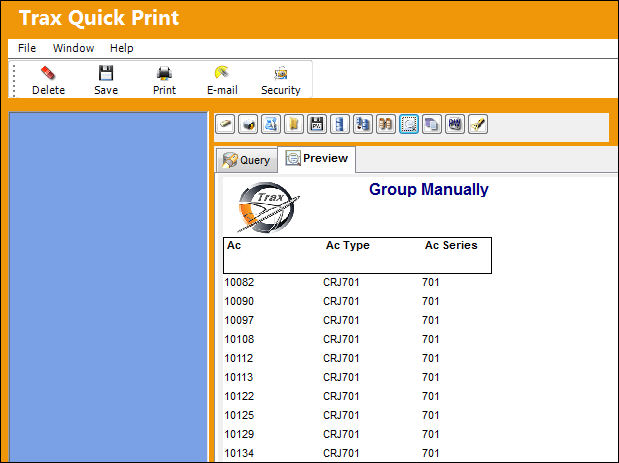Image resolution: width=619 pixels, height=463 pixels.
Task: Select aircraft row 10113
Action: click(332, 377)
